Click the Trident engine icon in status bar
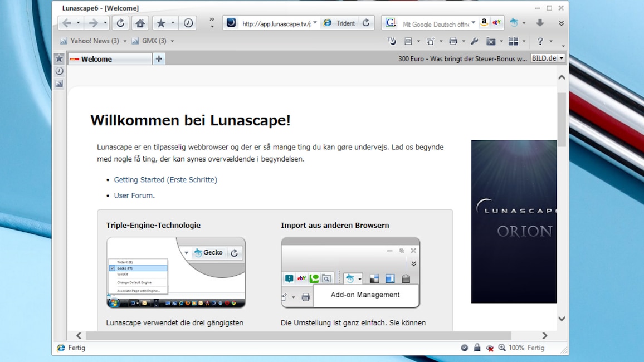 pyautogui.click(x=61, y=348)
